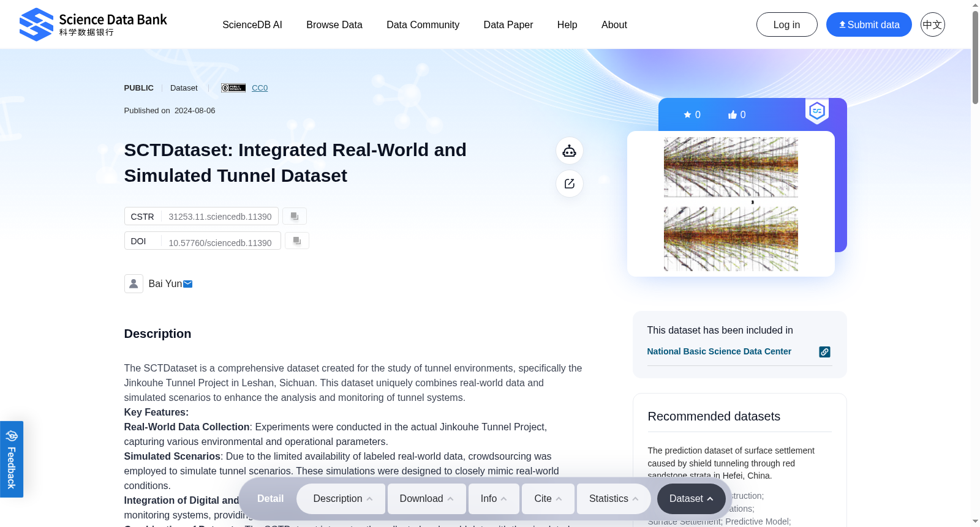Open the Science Data Bank home logo
Viewport: 980px width, 527px height.
pos(93,24)
